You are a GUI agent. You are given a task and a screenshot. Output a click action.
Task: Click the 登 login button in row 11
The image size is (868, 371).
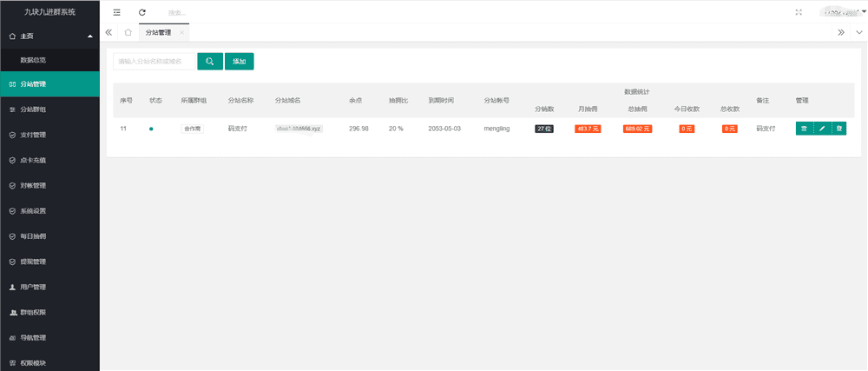coord(838,129)
